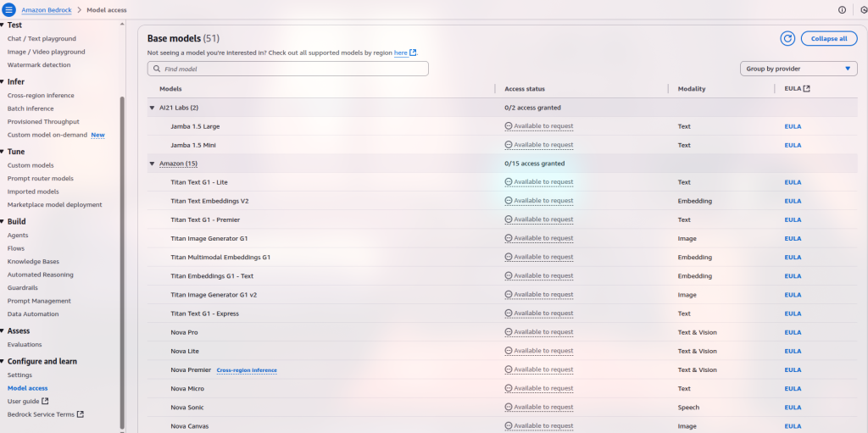868x433 pixels.
Task: Open Flows page
Action: 16,248
